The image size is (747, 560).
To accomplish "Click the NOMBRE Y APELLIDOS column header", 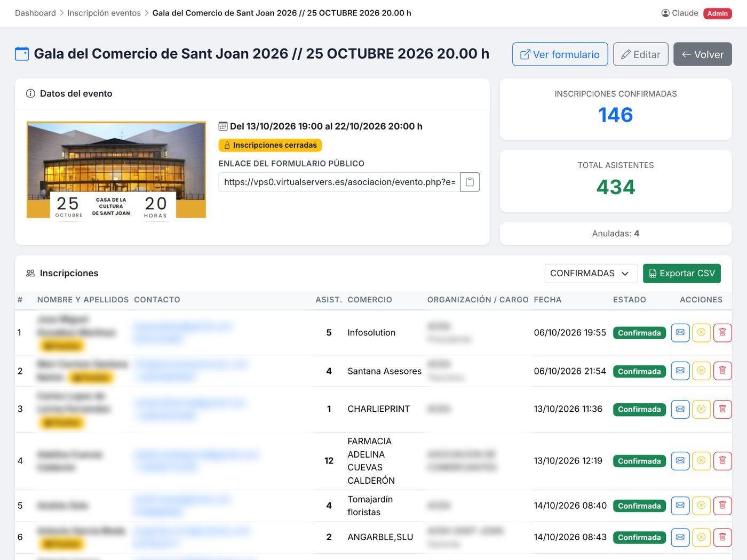I will [83, 300].
